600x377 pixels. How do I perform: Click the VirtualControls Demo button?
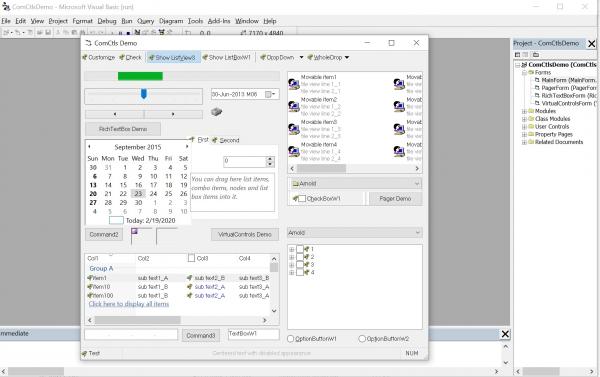(x=245, y=234)
